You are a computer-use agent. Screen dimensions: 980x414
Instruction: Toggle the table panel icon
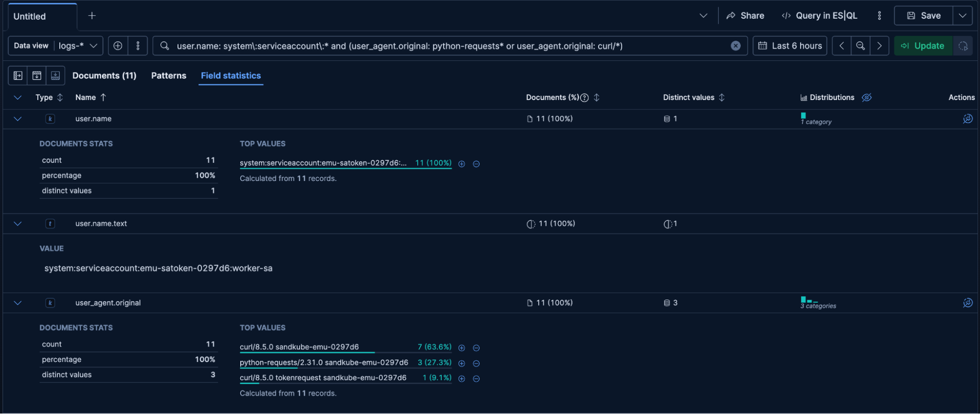55,76
